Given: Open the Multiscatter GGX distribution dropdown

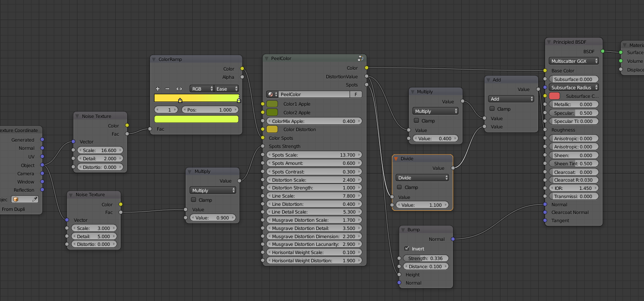Looking at the screenshot, I should point(574,61).
